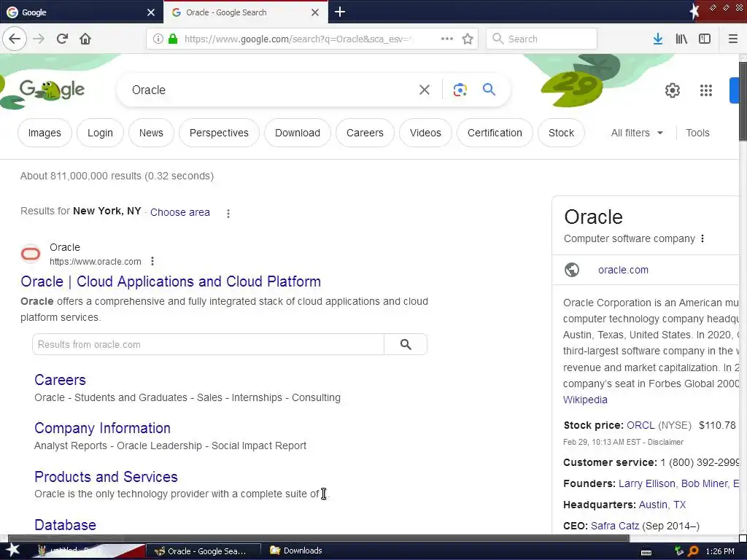Open options menu beside oracle.com URL

coord(152,261)
